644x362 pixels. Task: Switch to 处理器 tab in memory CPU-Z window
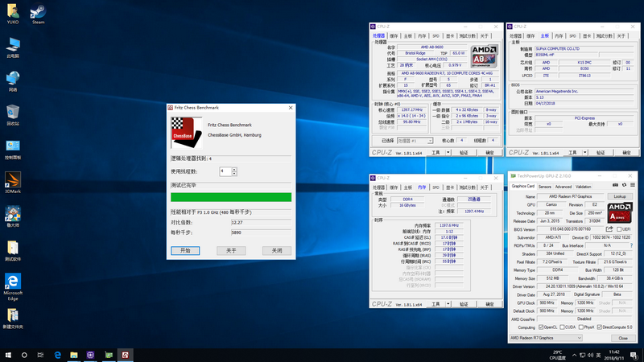pos(378,187)
